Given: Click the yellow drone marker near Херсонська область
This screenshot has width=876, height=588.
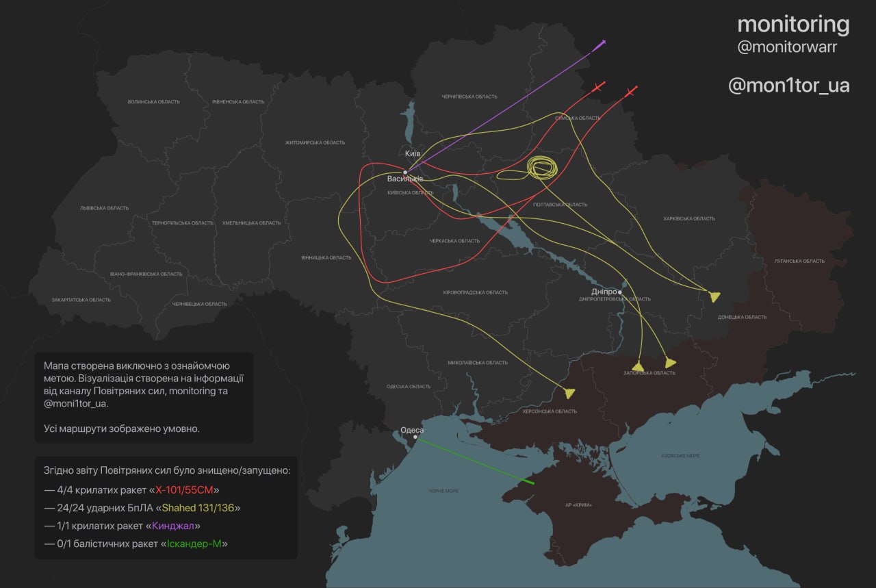Looking at the screenshot, I should coord(569,392).
